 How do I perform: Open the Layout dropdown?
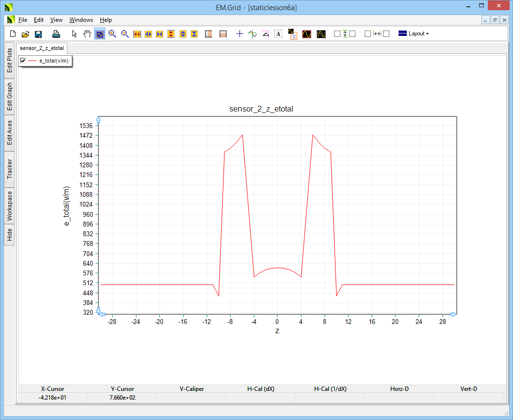coord(413,34)
